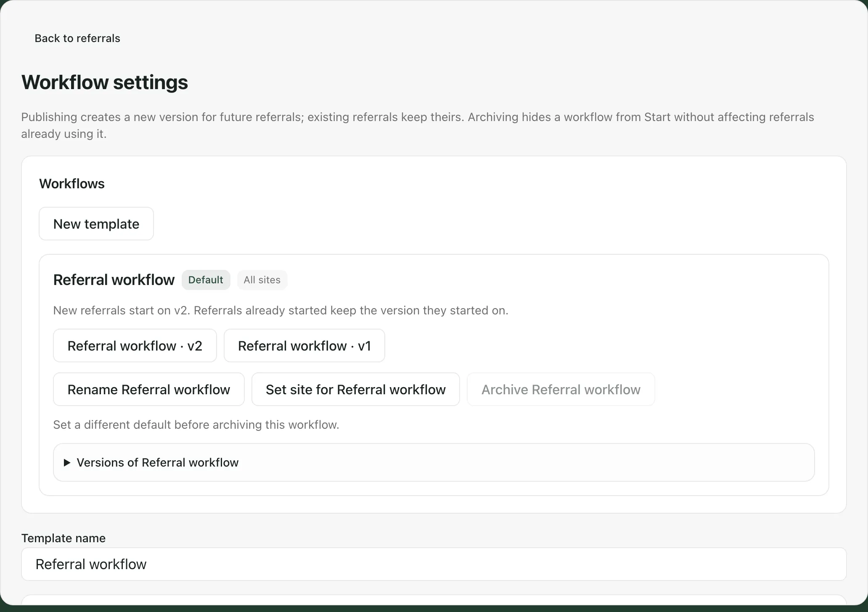Click the Workflows section heading
The height and width of the screenshot is (612, 868).
(72, 184)
